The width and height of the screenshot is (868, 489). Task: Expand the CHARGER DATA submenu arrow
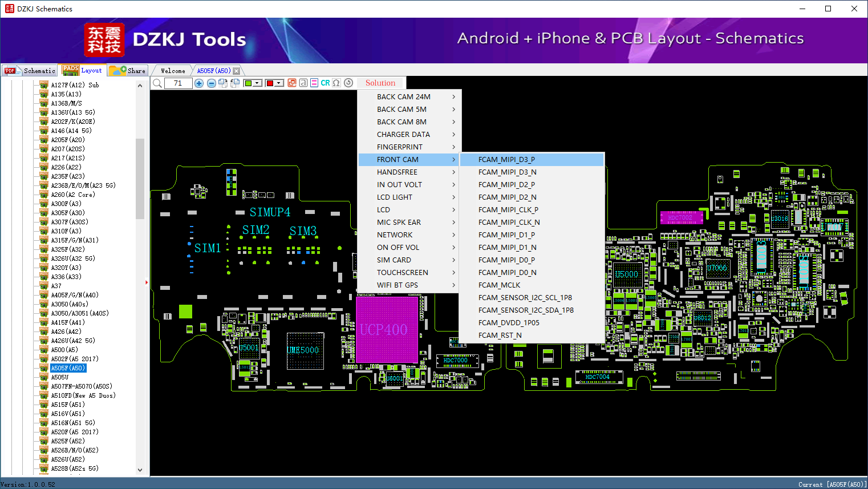point(454,135)
